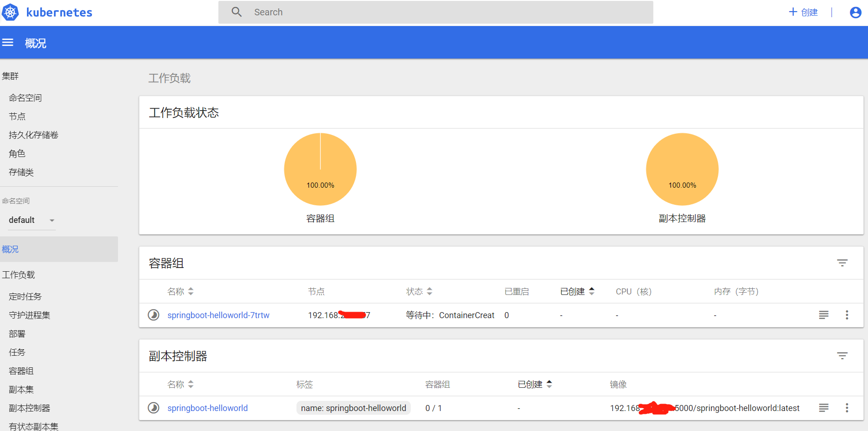Viewport: 868px width, 431px height.
Task: Open 持久化存储卷 sidebar item
Action: pyautogui.click(x=33, y=135)
